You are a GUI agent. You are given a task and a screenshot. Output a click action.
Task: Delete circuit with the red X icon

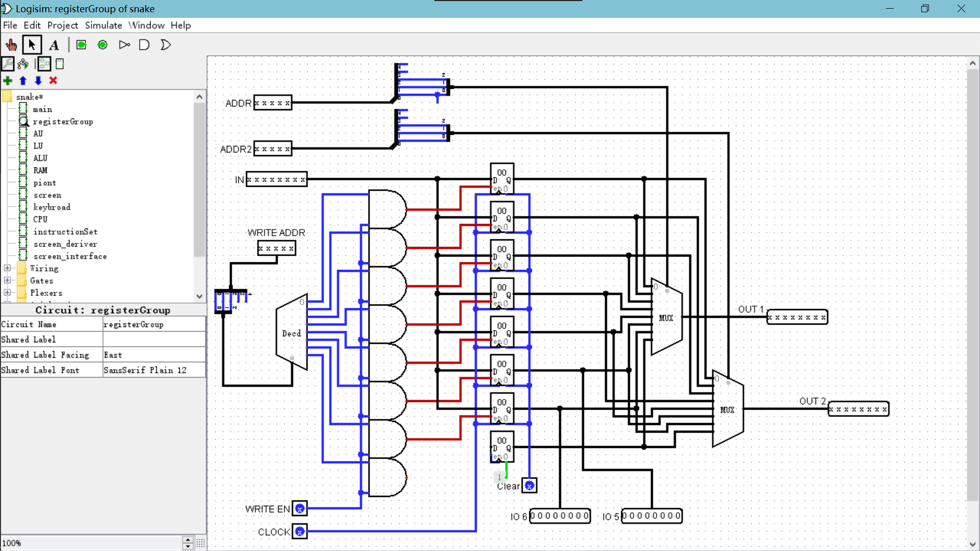point(53,81)
